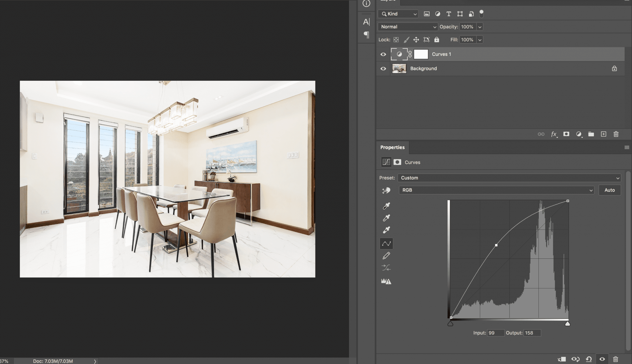Click the Auto button in Curves

(609, 190)
